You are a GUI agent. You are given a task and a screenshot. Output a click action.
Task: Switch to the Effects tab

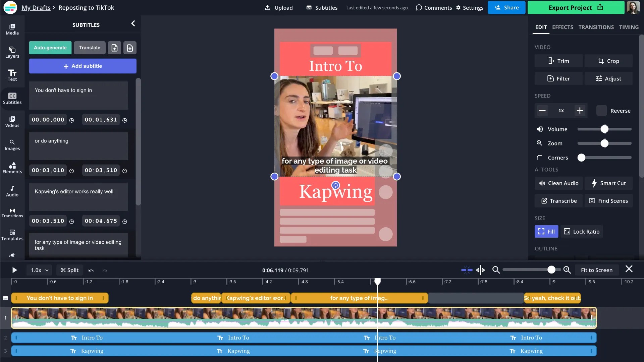562,27
